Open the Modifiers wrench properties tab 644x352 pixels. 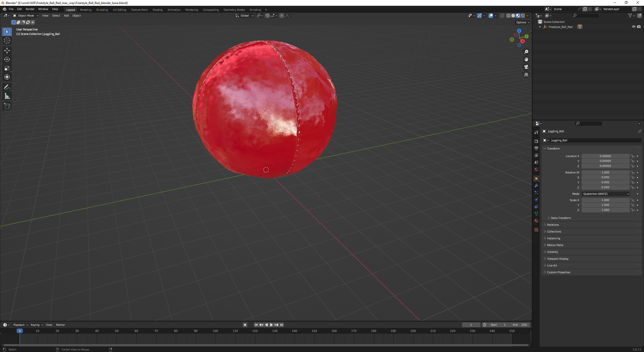pos(536,186)
